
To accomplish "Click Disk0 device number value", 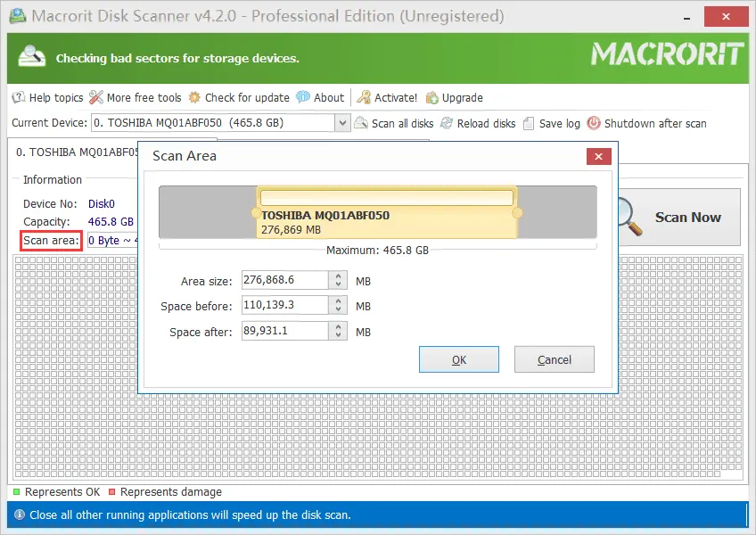I will pos(102,203).
